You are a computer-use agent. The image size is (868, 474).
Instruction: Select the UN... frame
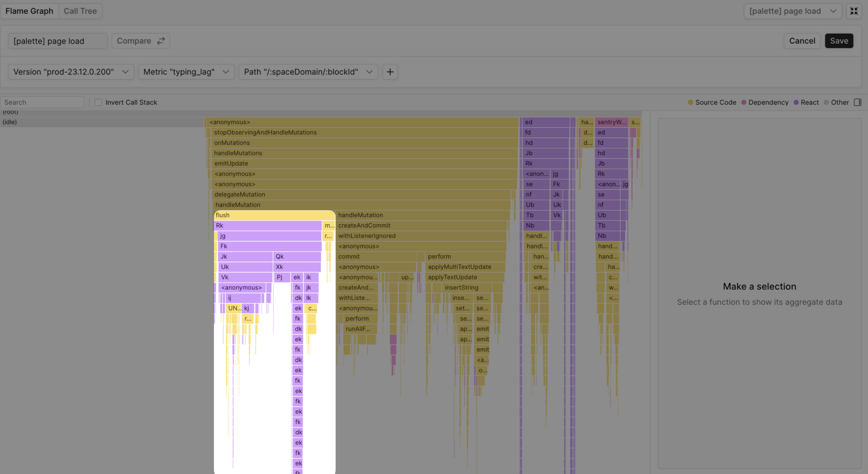click(234, 308)
